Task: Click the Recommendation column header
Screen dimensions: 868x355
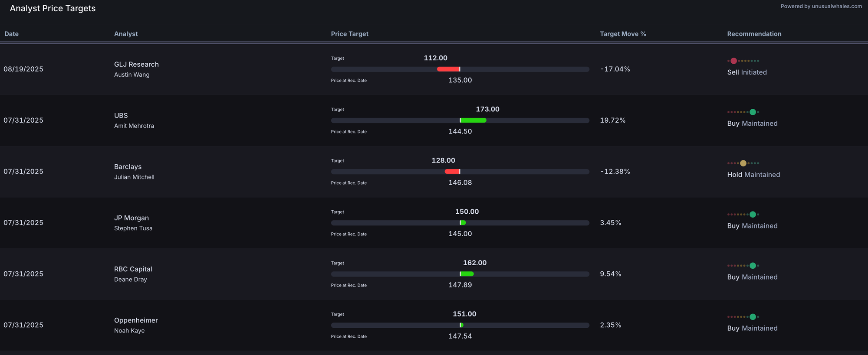Action: pyautogui.click(x=754, y=34)
